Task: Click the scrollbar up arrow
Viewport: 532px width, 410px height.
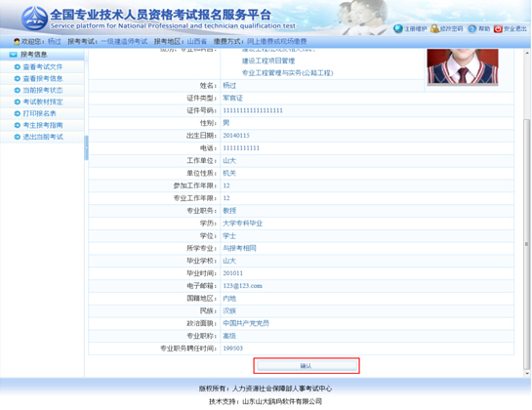Action: pos(526,53)
